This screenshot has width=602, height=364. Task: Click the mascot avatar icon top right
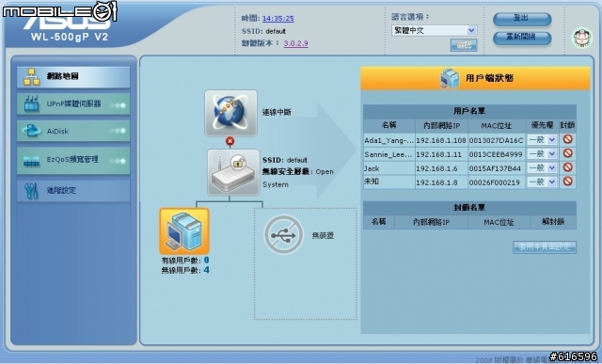(582, 38)
